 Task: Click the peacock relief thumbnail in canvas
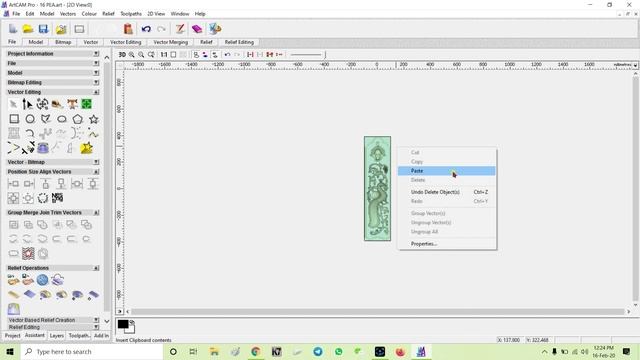coord(378,189)
